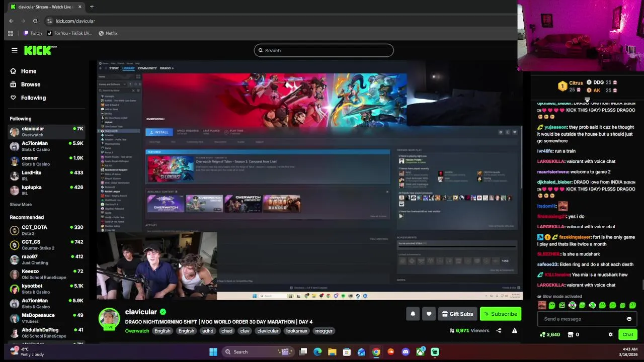644x362 pixels.
Task: Open Discord from taskbar
Action: pos(406,352)
